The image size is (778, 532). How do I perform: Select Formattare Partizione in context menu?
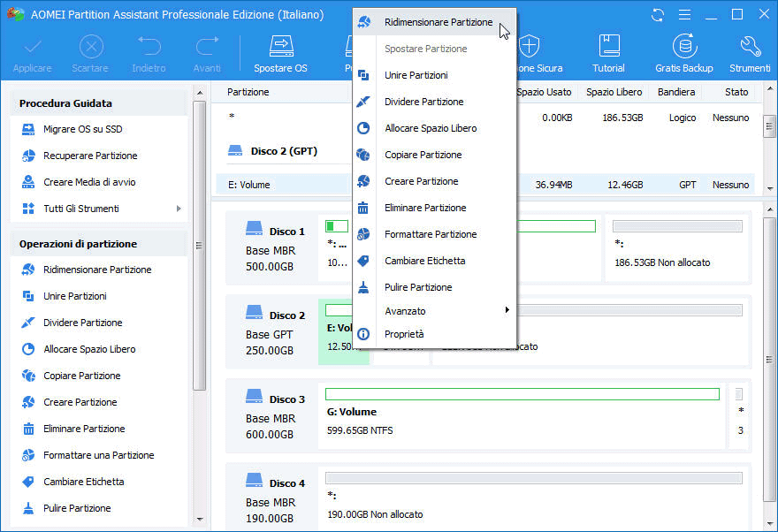(434, 234)
